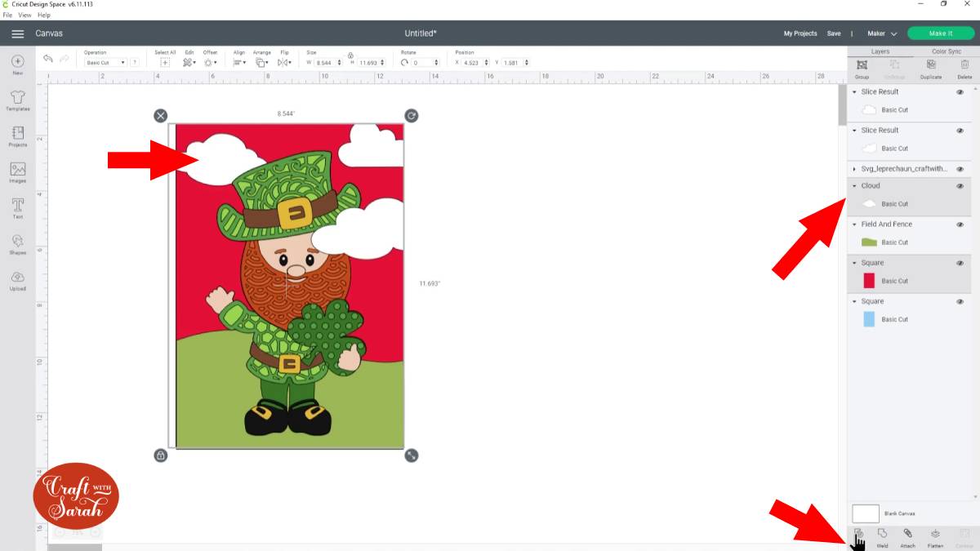980x551 pixels.
Task: Open the Operation Basic Cut dropdown
Action: pos(105,63)
